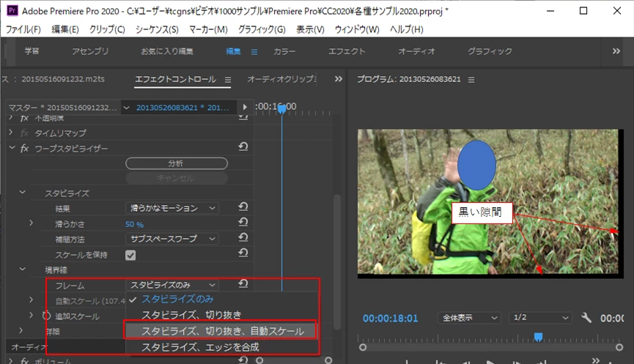
Task: Reset the スケールを保持 parameter
Action: pyautogui.click(x=243, y=253)
